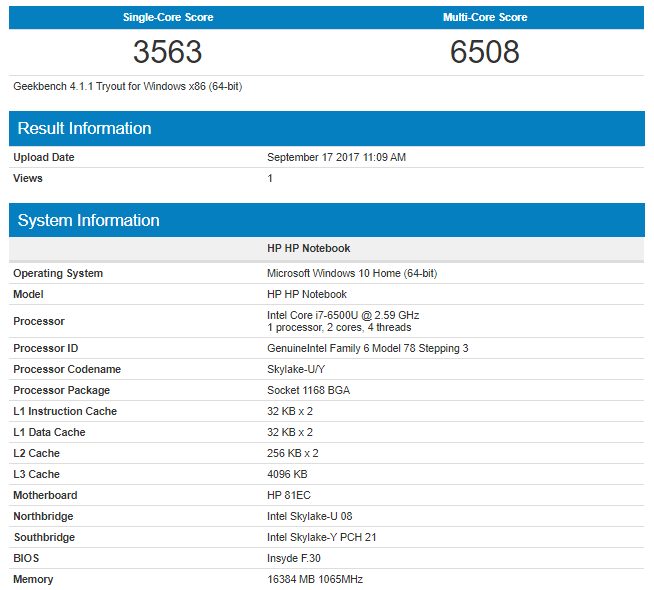Click the Single-Core Score header
The image size is (654, 590).
pos(168,17)
